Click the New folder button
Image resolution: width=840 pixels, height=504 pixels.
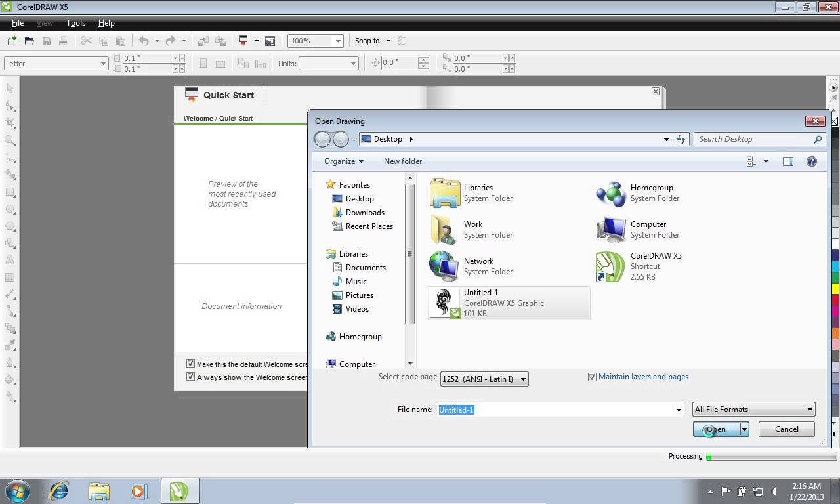tap(402, 161)
